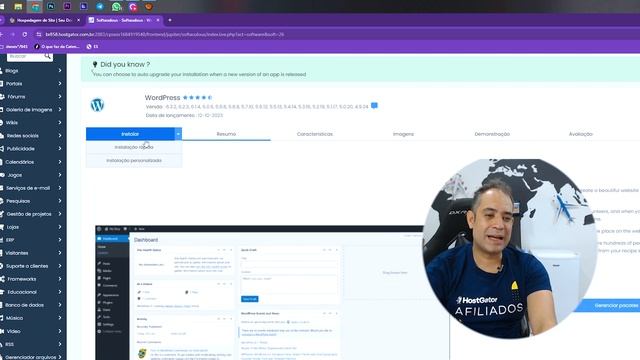Open the Gerenciador arquivos category
640x360 pixels.
(x=32, y=357)
